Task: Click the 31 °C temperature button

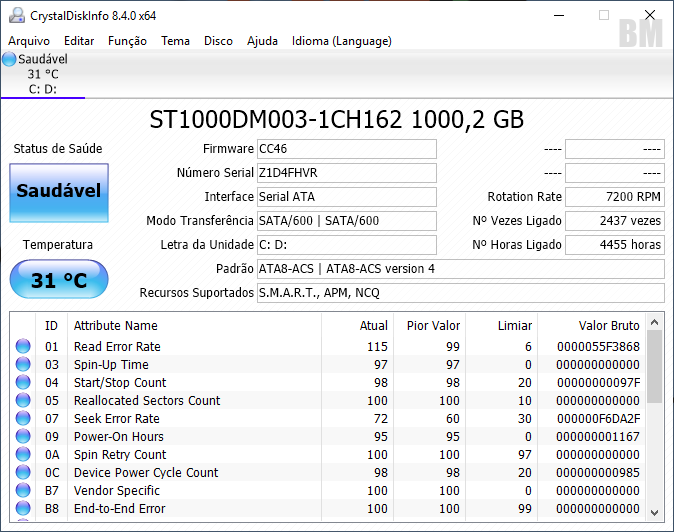Action: click(59, 279)
